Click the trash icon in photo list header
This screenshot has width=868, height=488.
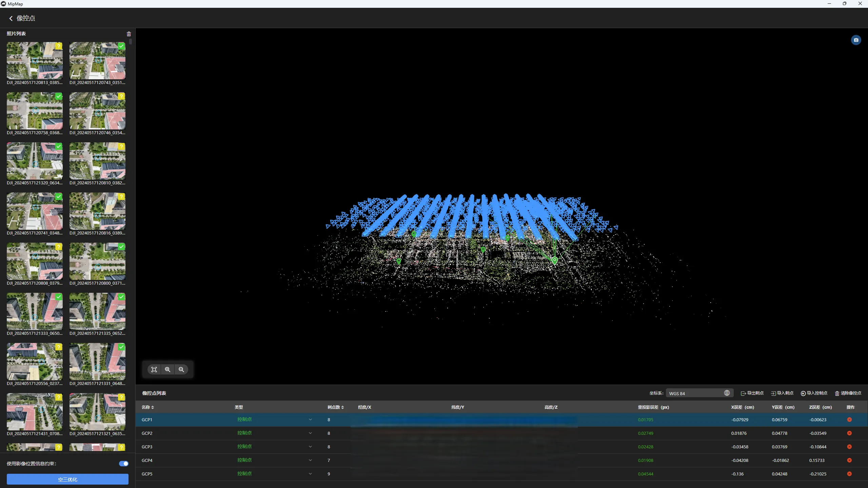[129, 34]
